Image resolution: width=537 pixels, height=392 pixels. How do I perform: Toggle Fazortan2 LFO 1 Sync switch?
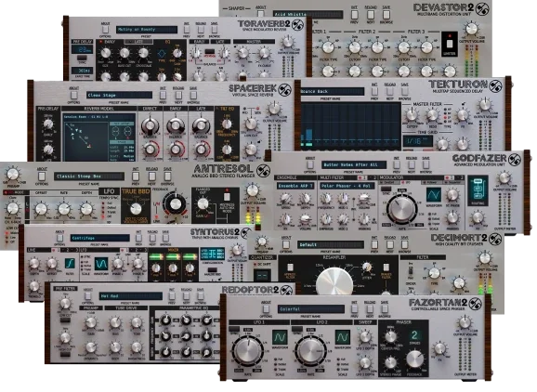[x=234, y=330]
